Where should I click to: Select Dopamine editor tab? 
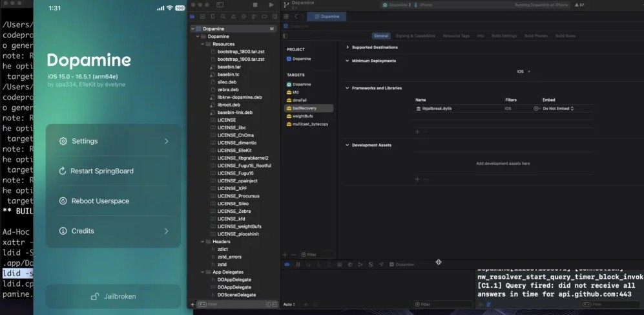click(x=326, y=16)
